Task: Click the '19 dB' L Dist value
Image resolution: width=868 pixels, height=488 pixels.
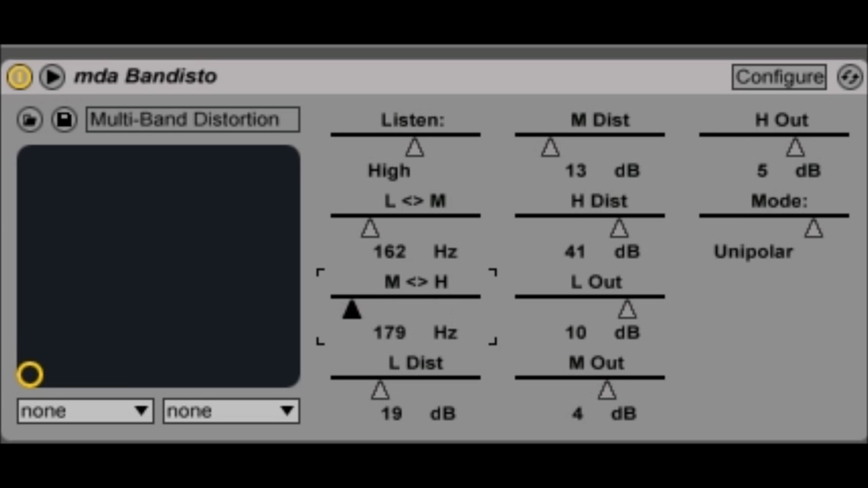Action: pos(418,413)
